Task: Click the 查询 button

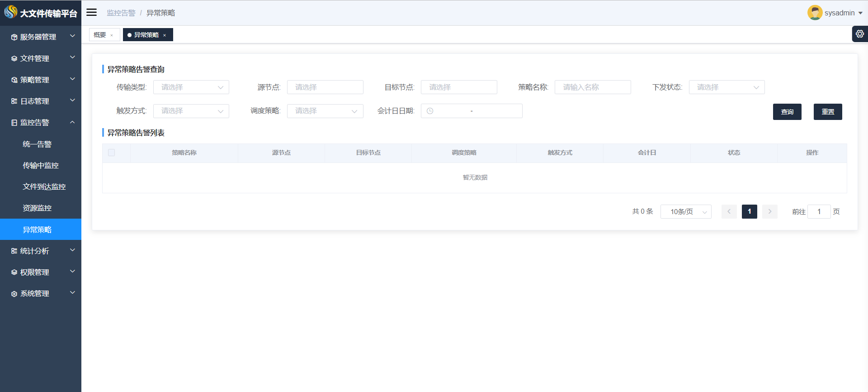Action: 787,112
